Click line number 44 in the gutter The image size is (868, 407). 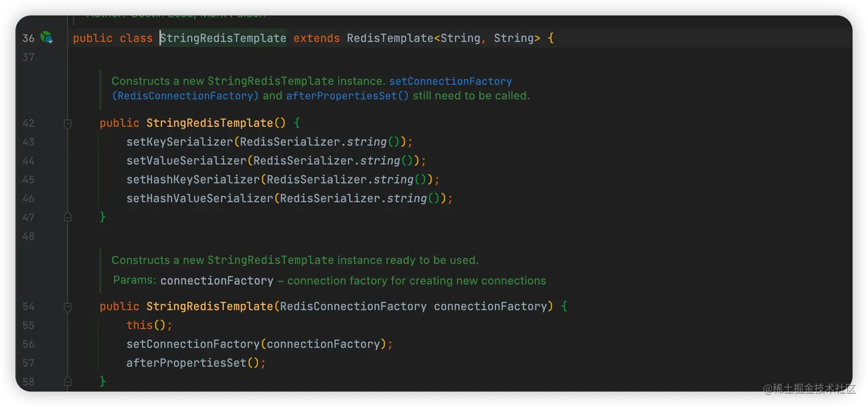tap(29, 161)
